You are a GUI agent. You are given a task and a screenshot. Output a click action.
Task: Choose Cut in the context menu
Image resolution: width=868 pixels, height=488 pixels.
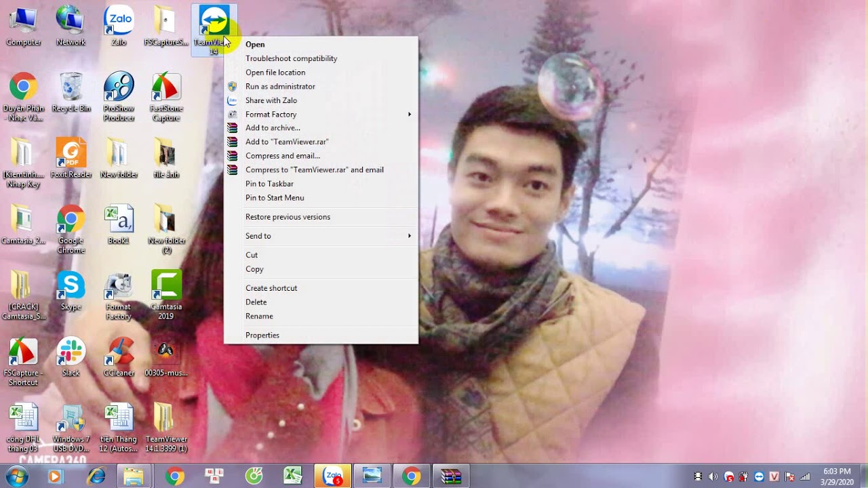(x=321, y=255)
